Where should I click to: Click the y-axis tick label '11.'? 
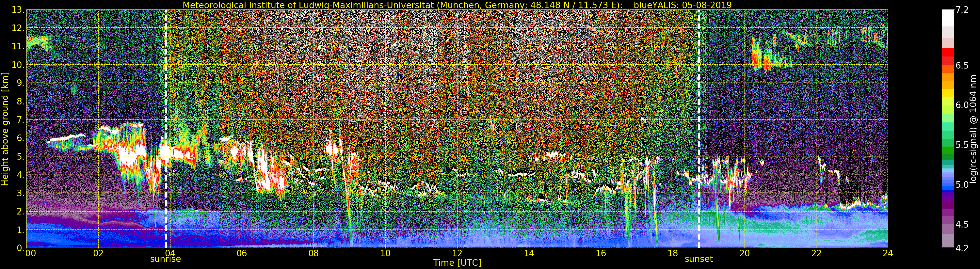point(18,46)
